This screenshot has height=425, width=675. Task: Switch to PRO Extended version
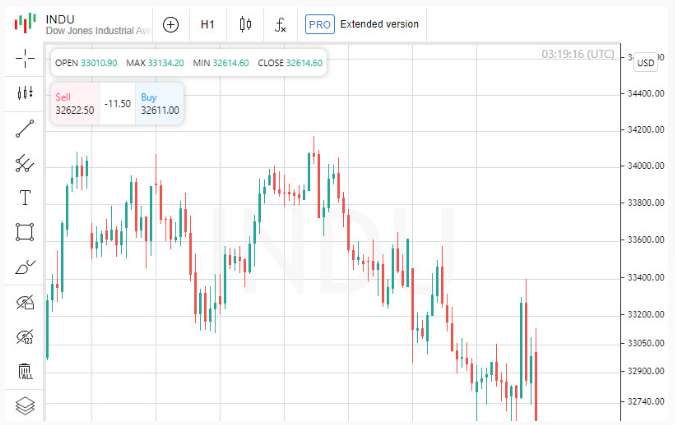(x=362, y=24)
